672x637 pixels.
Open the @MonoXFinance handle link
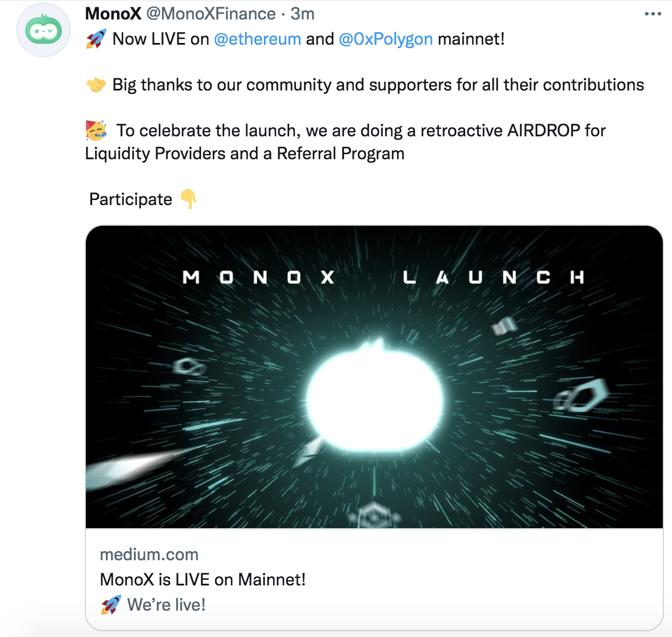[x=211, y=14]
